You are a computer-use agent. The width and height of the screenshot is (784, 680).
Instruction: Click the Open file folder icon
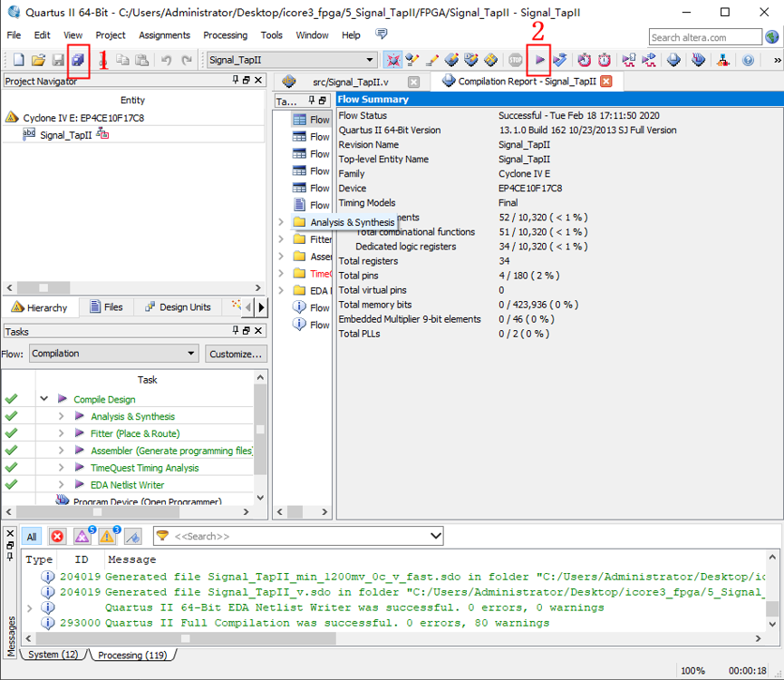click(x=38, y=60)
